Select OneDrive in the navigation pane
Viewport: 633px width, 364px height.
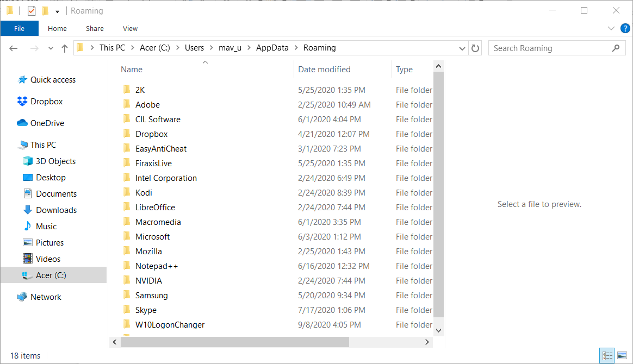point(47,123)
